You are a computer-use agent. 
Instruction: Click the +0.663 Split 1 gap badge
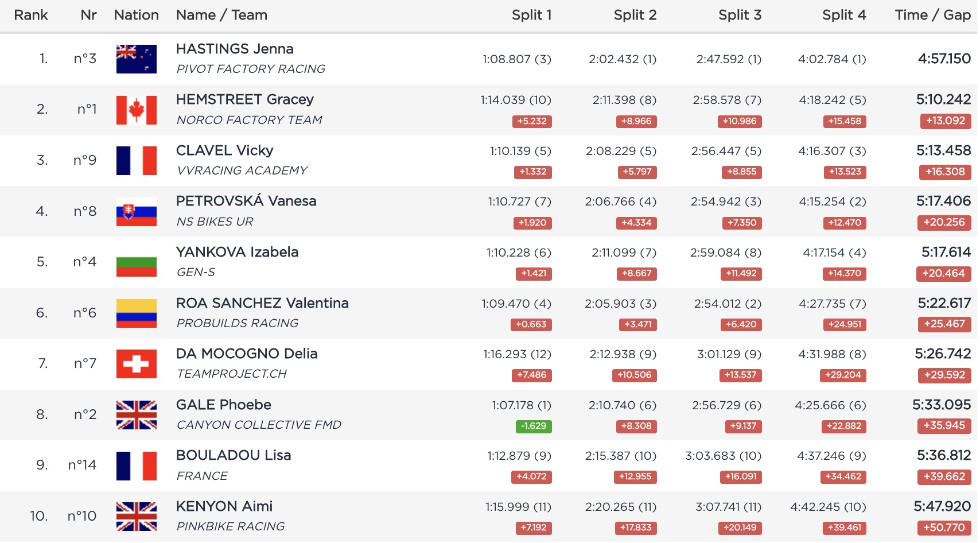(531, 324)
